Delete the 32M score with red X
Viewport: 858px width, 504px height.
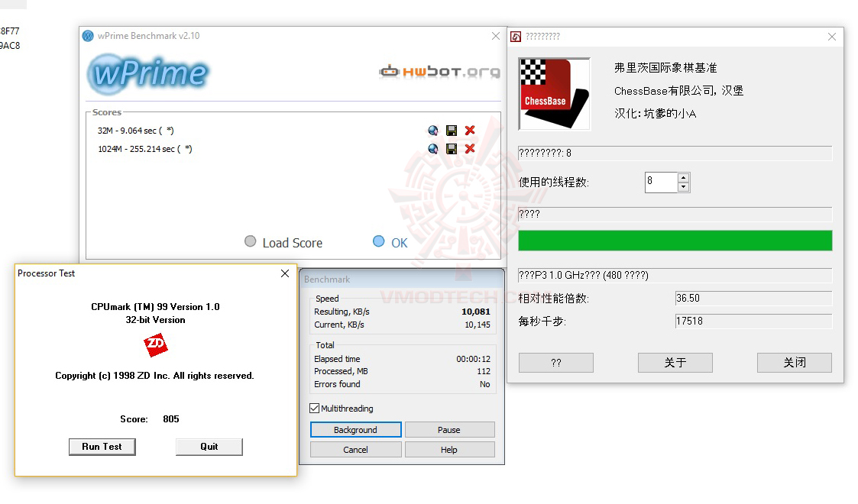469,131
